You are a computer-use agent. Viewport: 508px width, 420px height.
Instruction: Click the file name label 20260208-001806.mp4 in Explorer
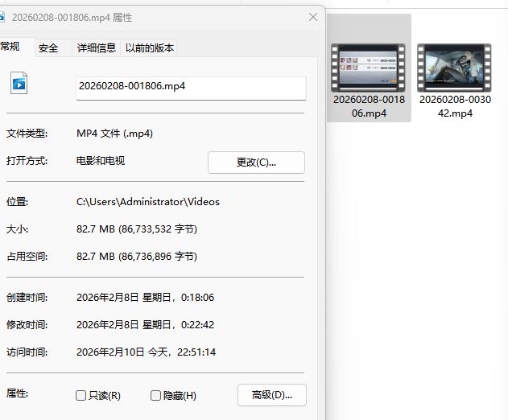click(369, 106)
